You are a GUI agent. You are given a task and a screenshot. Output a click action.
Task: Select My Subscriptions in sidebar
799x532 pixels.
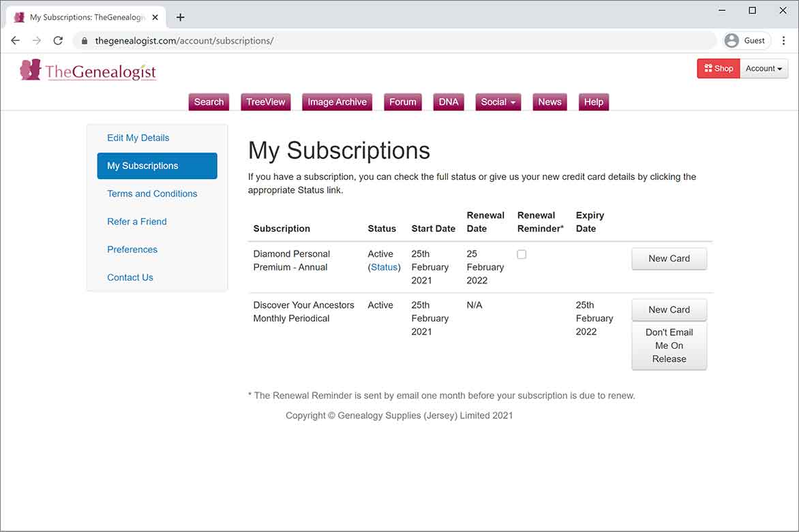[157, 166]
